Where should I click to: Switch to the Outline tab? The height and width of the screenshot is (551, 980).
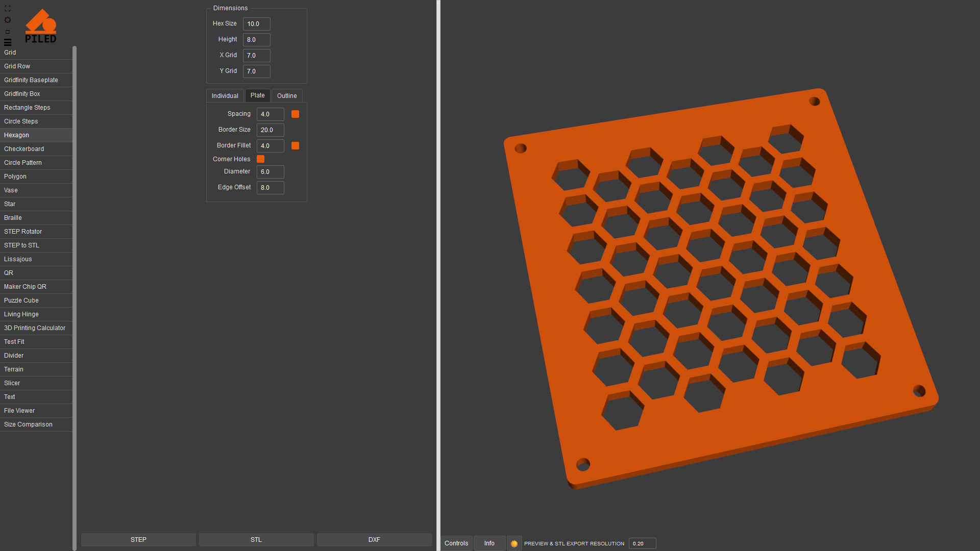coord(287,96)
